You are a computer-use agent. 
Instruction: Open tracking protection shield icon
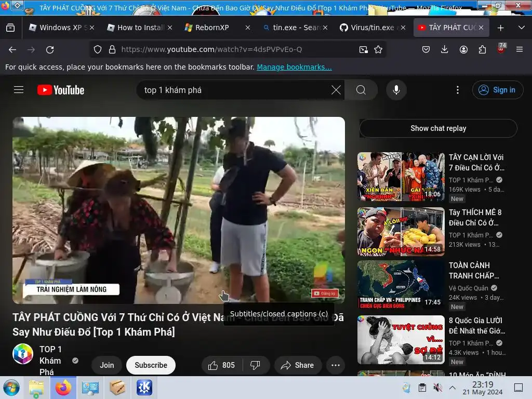click(98, 49)
